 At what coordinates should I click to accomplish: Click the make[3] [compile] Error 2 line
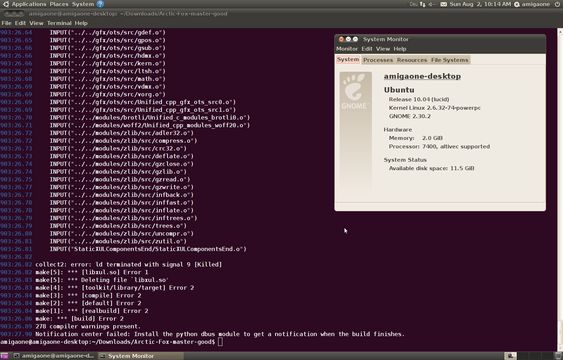[88, 296]
